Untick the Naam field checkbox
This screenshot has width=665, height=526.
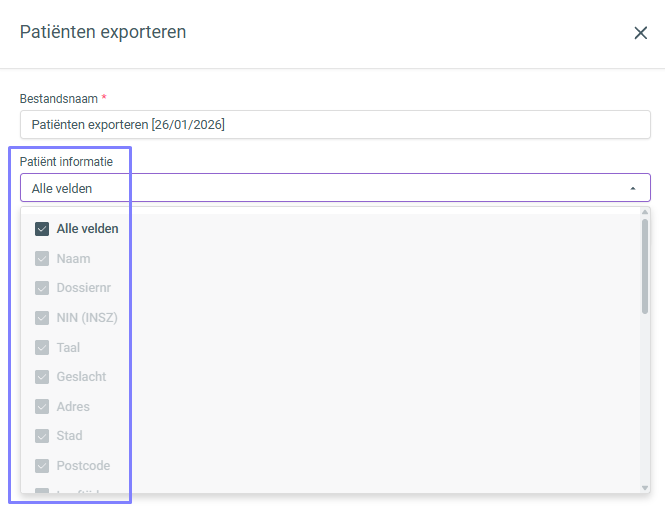point(42,259)
